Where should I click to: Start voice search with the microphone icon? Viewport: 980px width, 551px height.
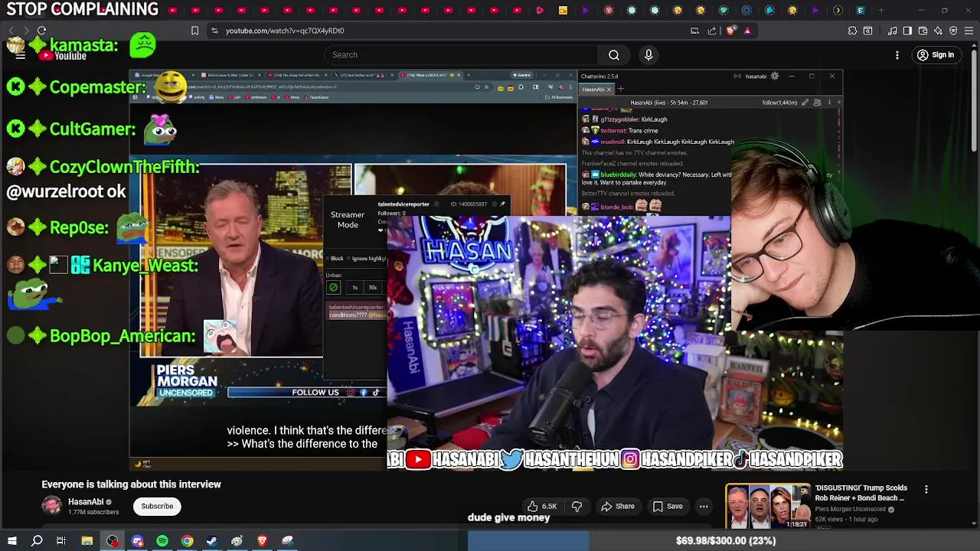tap(648, 55)
